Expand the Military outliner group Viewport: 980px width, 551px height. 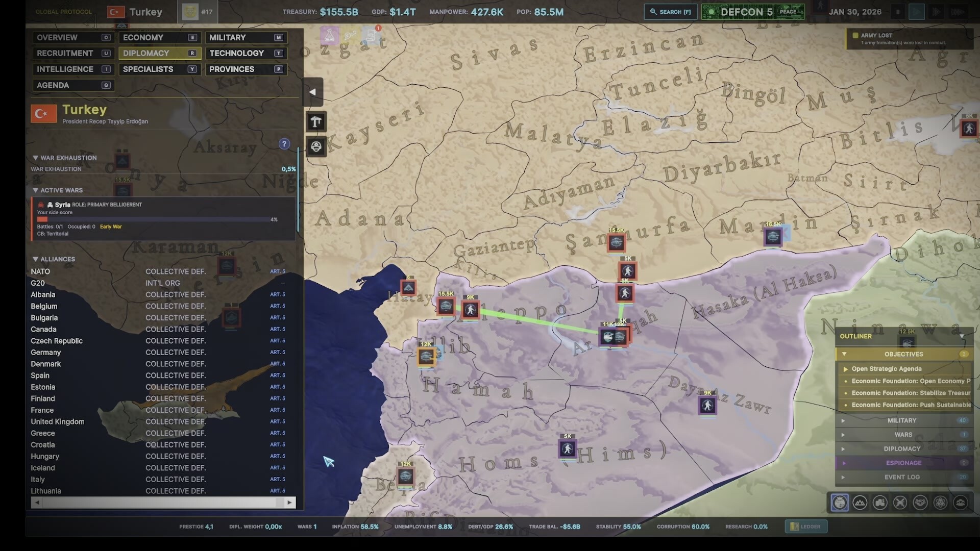coord(843,420)
